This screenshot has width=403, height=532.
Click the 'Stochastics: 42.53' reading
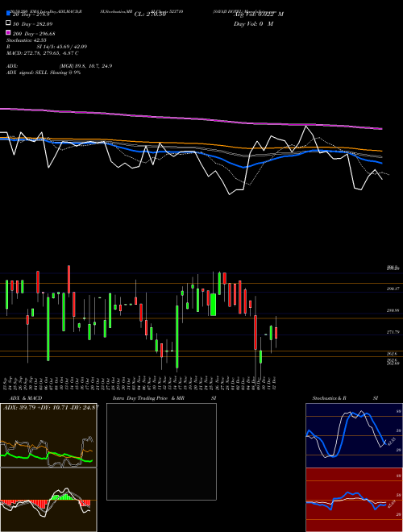(27, 40)
